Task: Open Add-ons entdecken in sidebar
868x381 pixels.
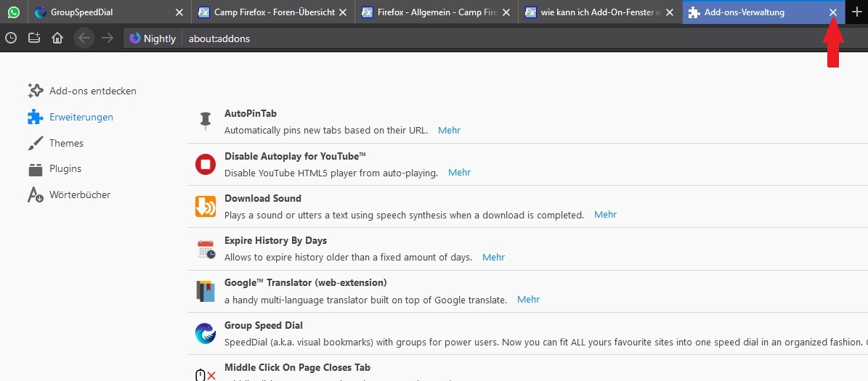Action: 92,91
